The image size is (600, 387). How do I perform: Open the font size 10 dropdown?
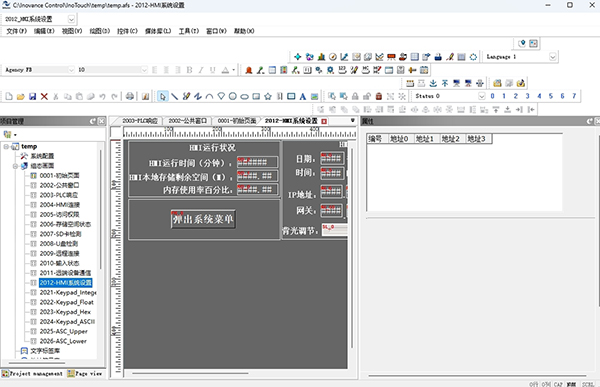144,70
